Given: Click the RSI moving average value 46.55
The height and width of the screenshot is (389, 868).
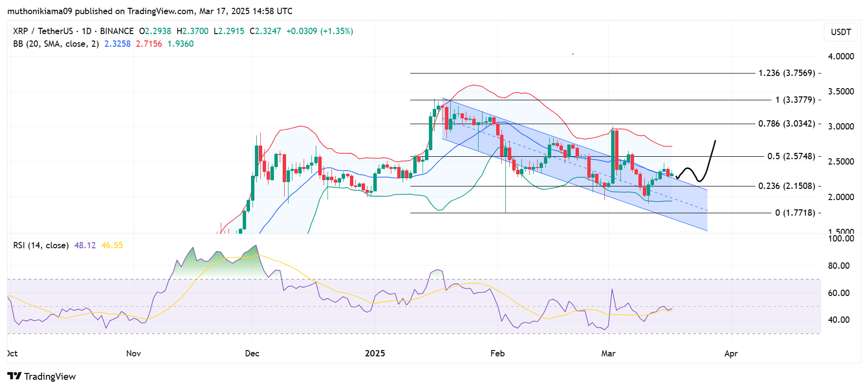Looking at the screenshot, I should [112, 245].
